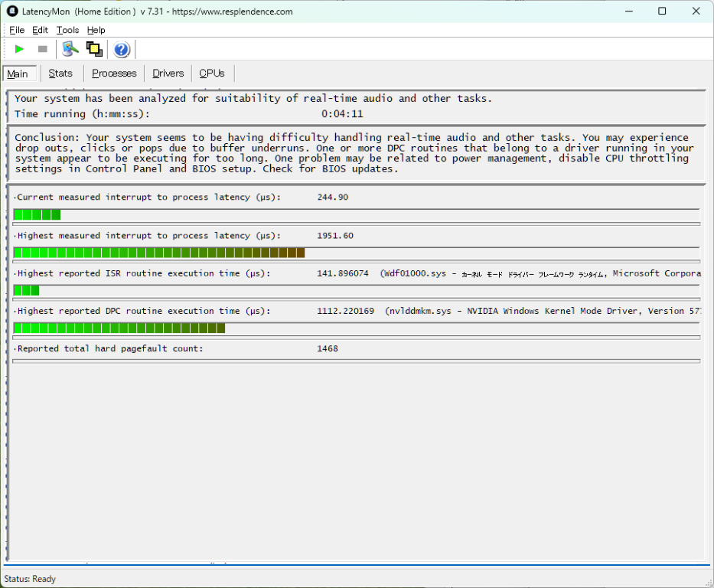Switch to the Stats tab
This screenshot has width=714, height=588.
point(60,73)
